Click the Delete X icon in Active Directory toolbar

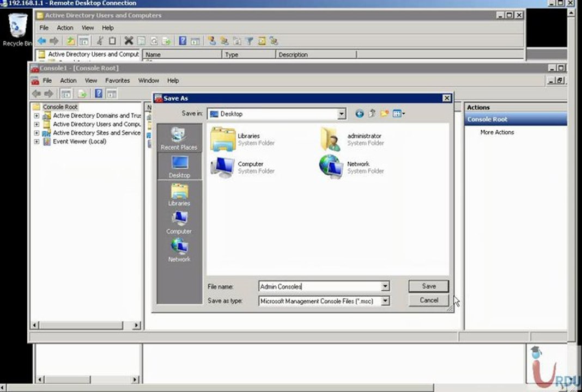(x=129, y=41)
